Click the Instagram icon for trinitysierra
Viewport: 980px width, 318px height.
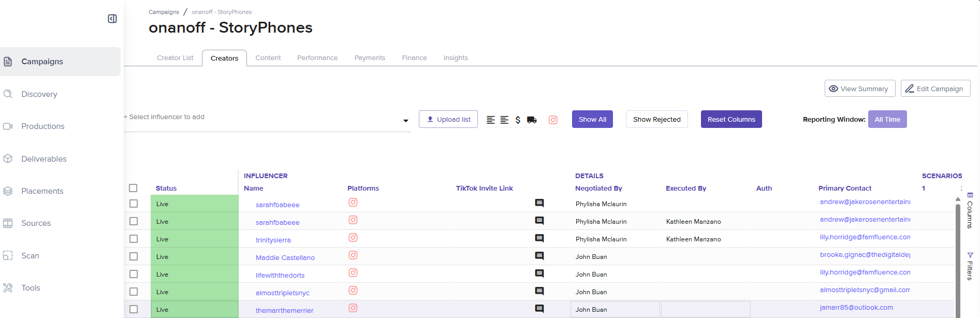(353, 238)
